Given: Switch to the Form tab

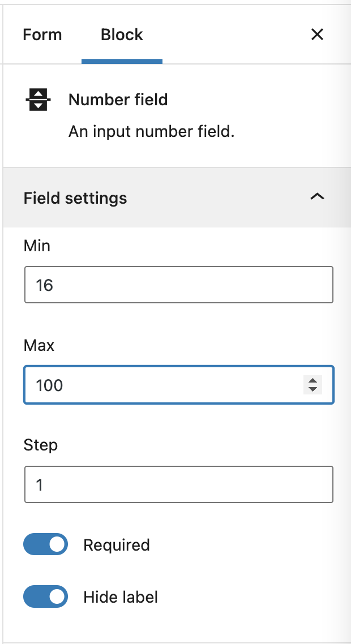Looking at the screenshot, I should point(42,35).
